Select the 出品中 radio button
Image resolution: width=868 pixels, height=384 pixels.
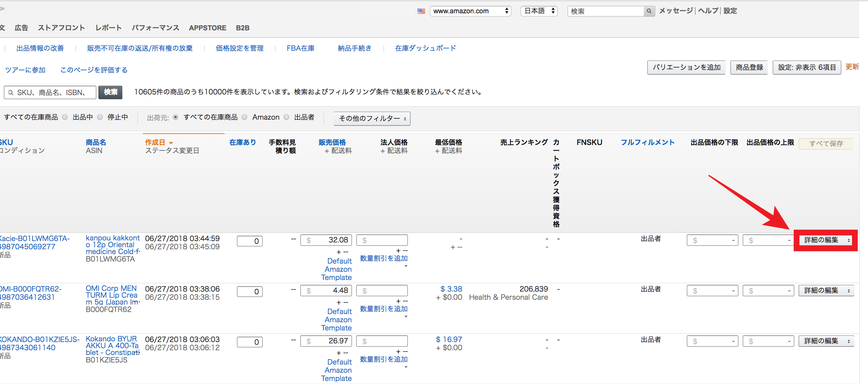tap(65, 117)
